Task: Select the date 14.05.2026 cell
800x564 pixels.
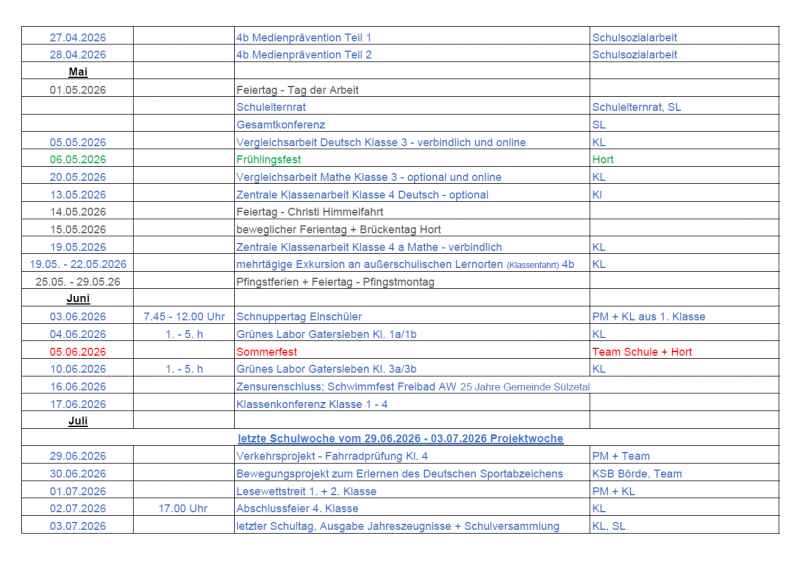Action: tap(77, 212)
